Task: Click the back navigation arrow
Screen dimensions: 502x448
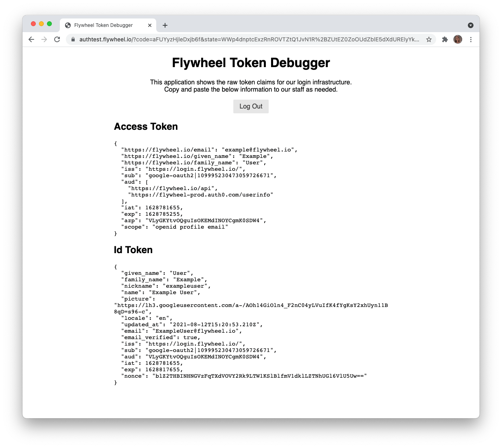Action: (x=31, y=39)
